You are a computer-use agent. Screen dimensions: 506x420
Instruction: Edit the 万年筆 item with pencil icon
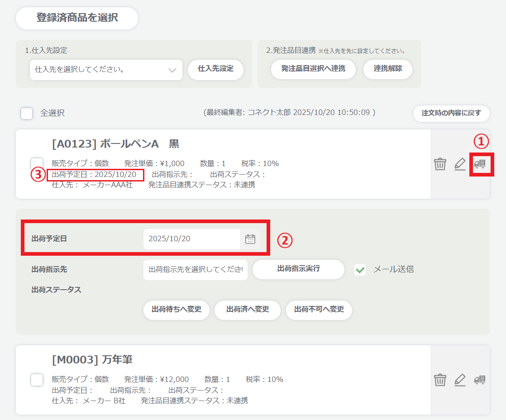tap(460, 380)
